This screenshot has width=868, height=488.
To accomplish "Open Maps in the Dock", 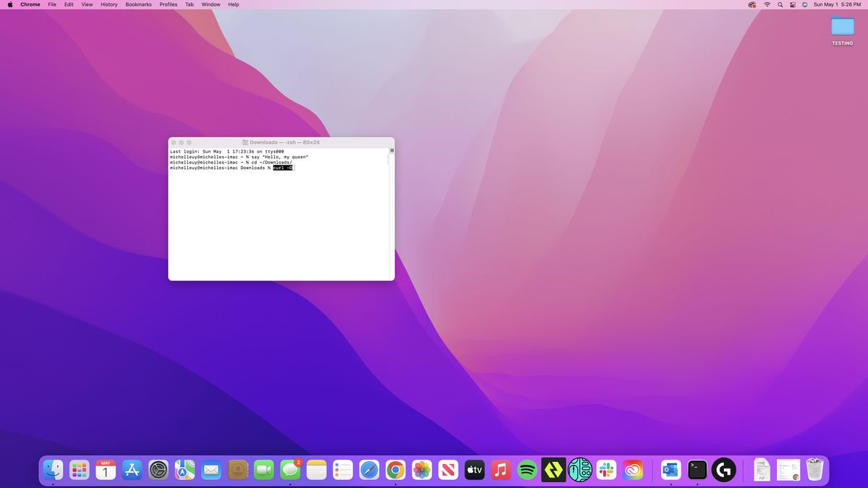I will 184,470.
